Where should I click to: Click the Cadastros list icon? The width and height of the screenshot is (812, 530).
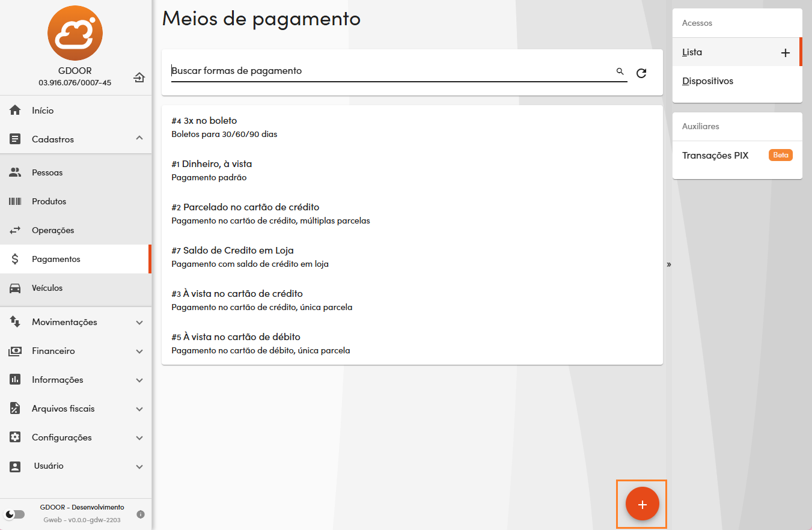[15, 139]
